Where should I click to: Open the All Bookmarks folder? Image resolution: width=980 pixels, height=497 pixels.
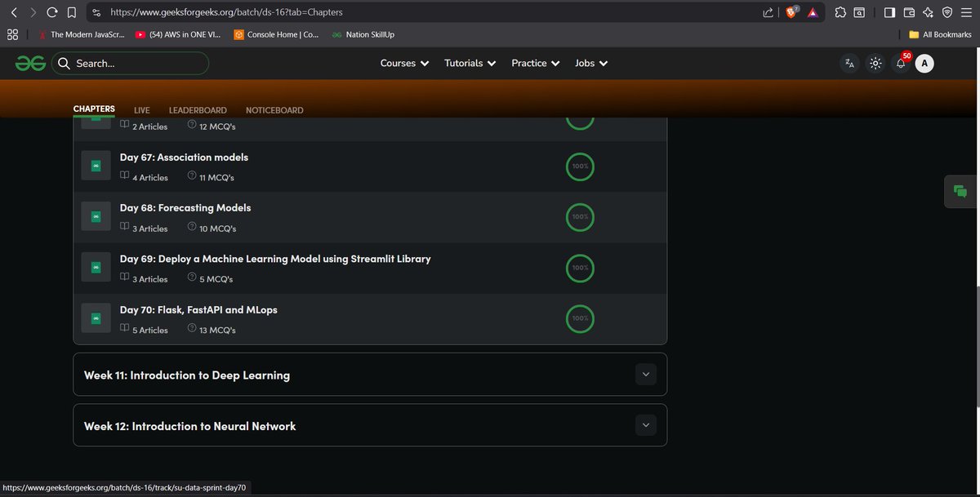click(940, 34)
